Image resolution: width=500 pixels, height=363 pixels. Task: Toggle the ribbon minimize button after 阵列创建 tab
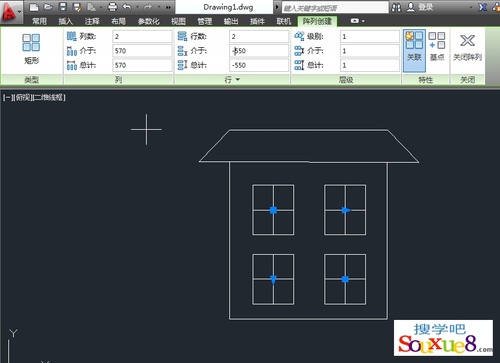pyautogui.click(x=357, y=21)
